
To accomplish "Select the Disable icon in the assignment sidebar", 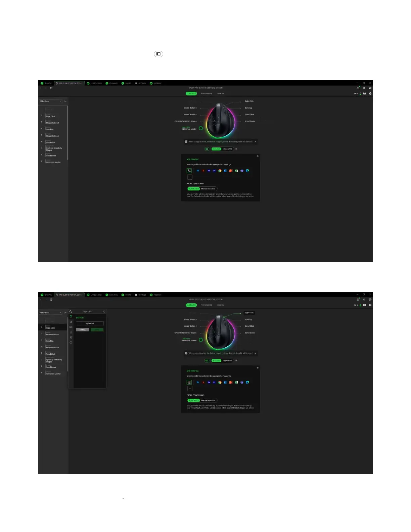I will 71,343.
